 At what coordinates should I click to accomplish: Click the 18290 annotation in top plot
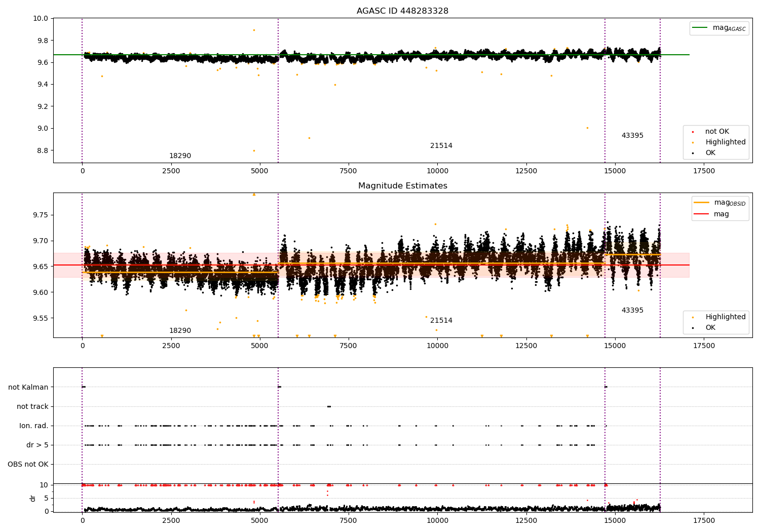click(180, 156)
